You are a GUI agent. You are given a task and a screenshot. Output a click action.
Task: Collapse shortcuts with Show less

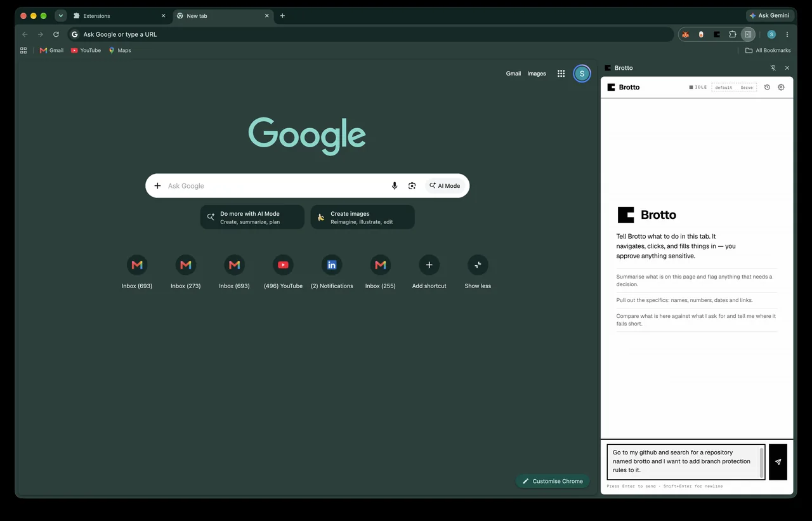click(x=478, y=272)
